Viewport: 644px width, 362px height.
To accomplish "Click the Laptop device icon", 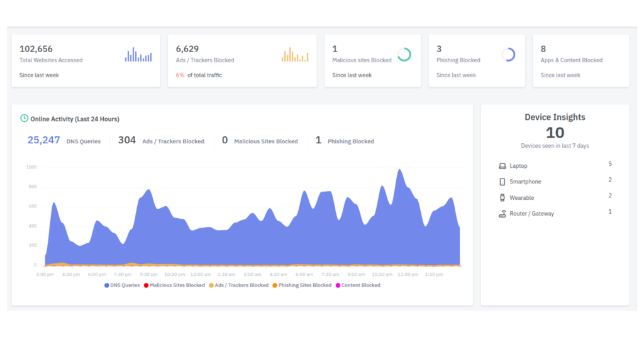I will point(502,167).
